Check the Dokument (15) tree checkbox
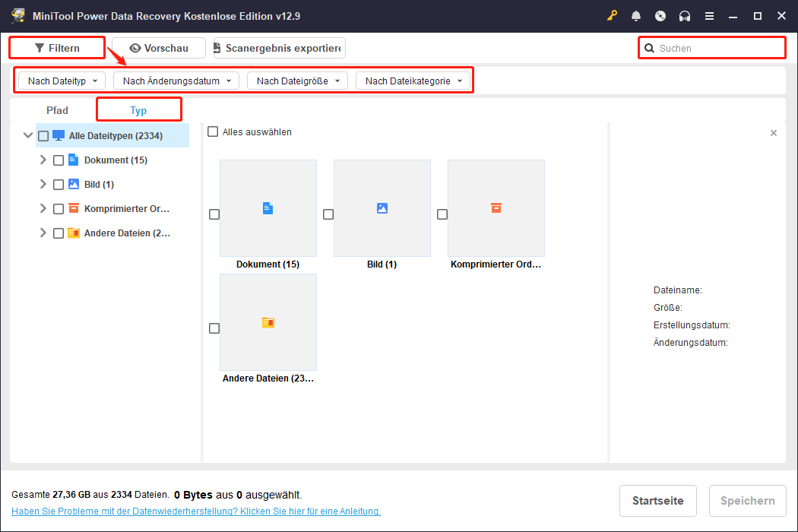Image resolution: width=798 pixels, height=532 pixels. pyautogui.click(x=59, y=160)
